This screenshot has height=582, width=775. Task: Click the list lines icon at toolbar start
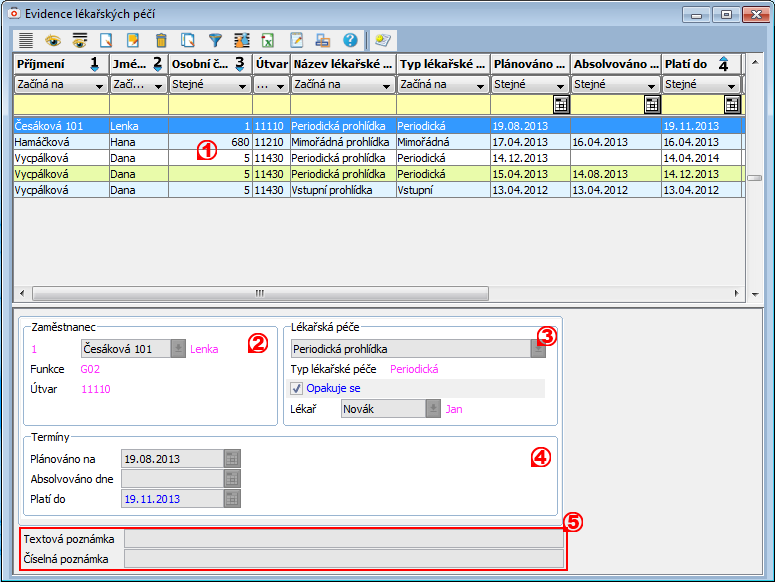[x=26, y=41]
